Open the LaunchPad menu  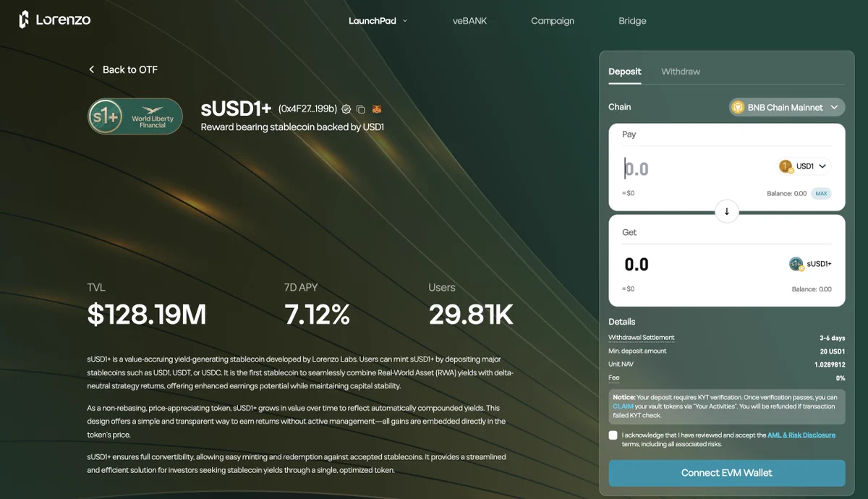point(378,21)
